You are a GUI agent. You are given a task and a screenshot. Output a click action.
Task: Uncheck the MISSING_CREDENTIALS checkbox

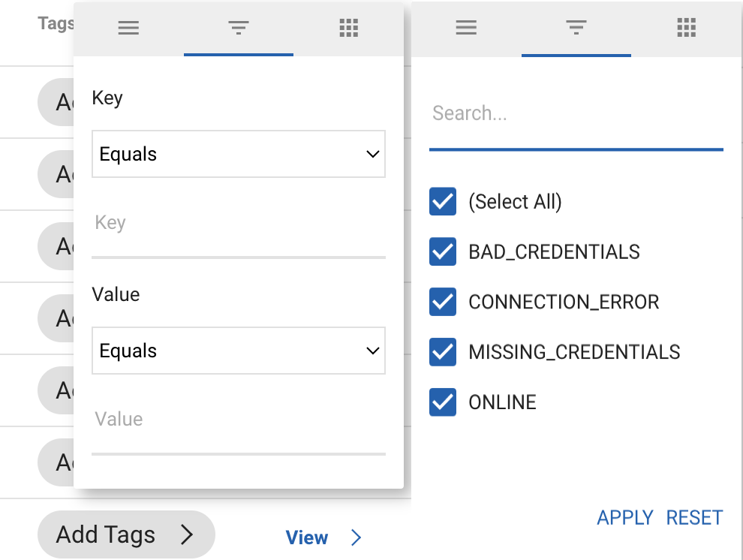pos(443,352)
